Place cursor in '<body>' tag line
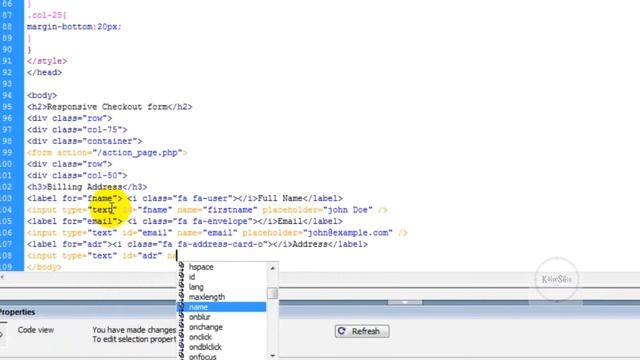The width and height of the screenshot is (640, 360). pos(42,95)
